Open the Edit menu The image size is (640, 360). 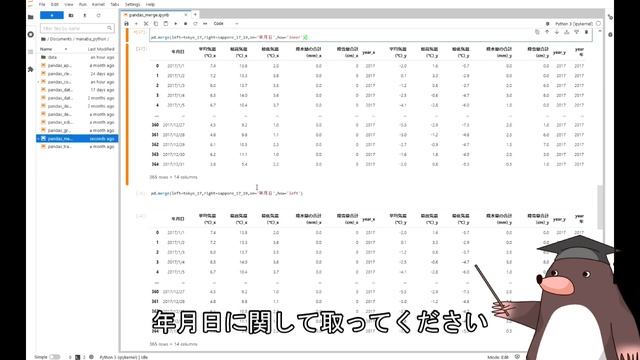coord(55,4)
